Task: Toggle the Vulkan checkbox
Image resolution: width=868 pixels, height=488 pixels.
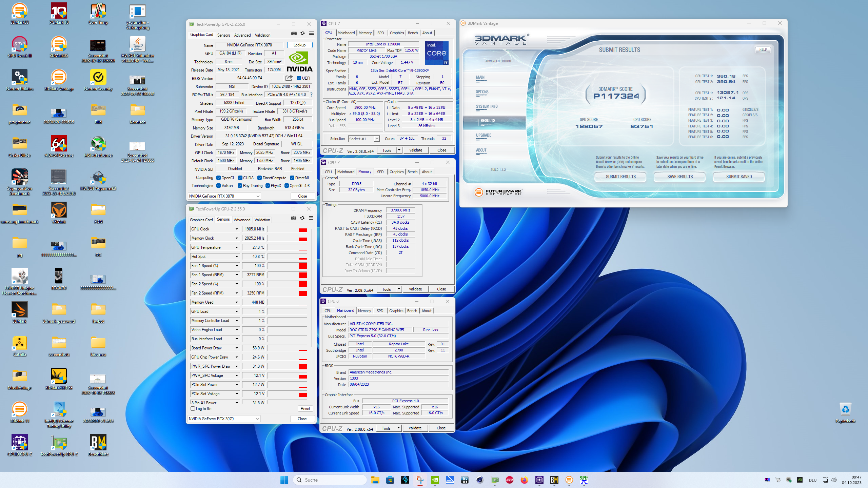Action: (219, 185)
